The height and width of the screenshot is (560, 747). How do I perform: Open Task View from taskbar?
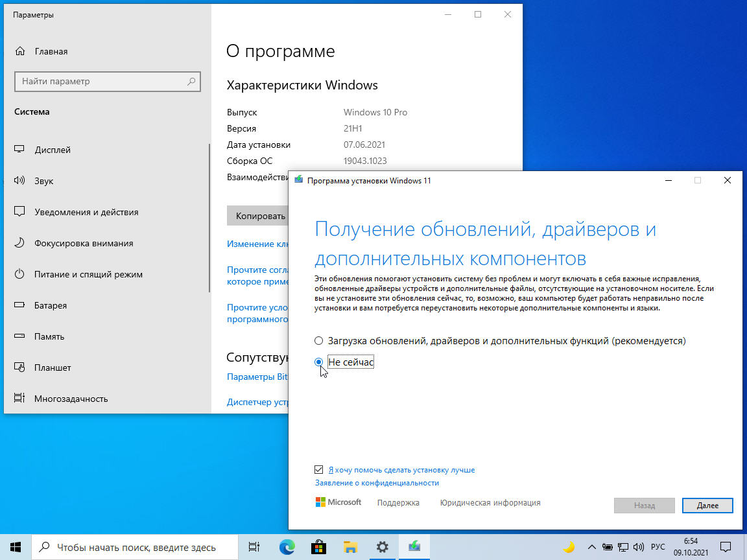click(x=254, y=547)
